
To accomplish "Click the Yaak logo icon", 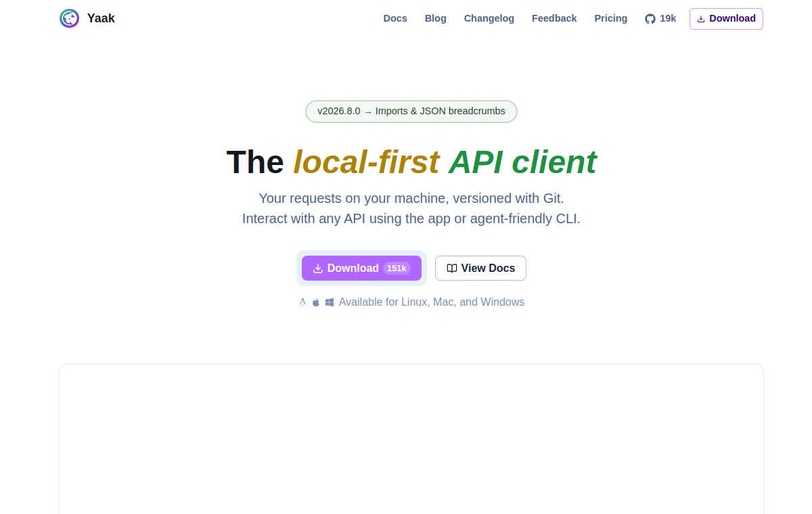I will (69, 18).
